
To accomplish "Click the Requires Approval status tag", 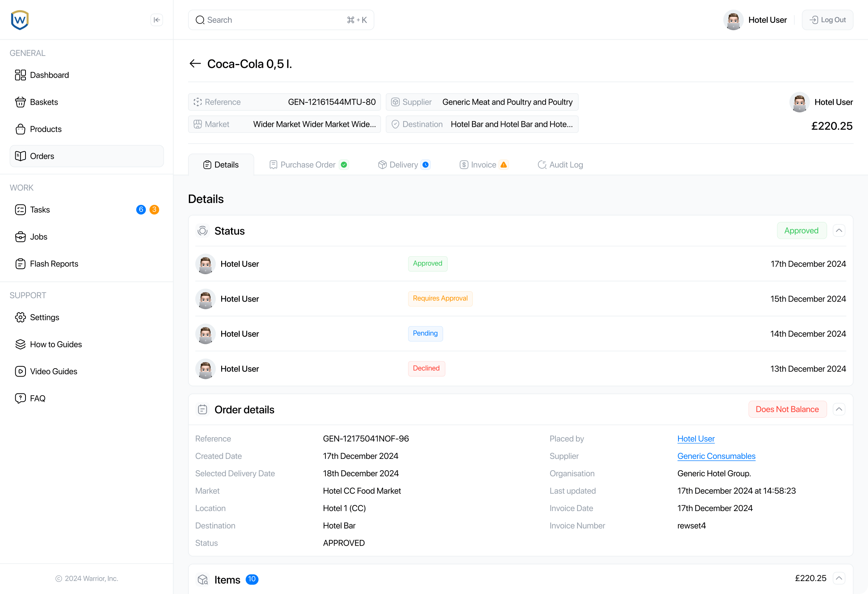I will 440,299.
